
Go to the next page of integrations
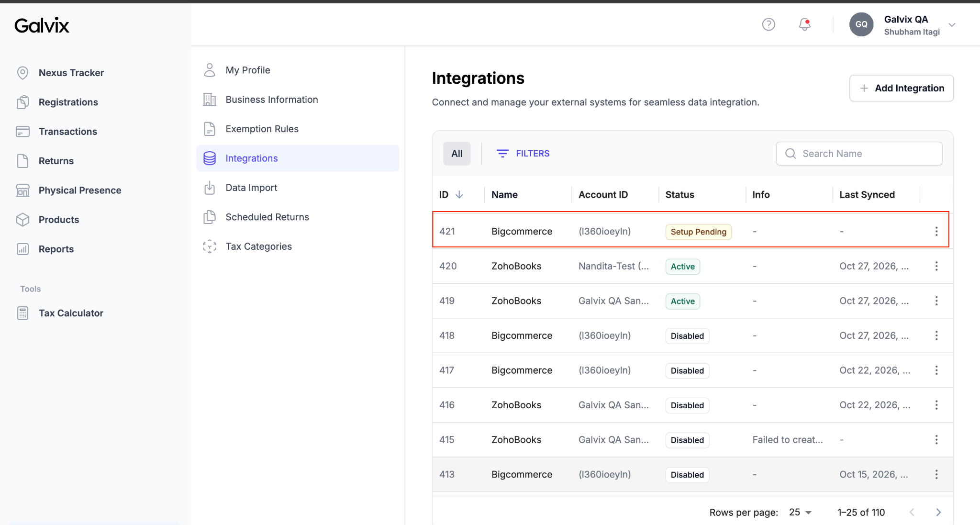[x=938, y=512]
